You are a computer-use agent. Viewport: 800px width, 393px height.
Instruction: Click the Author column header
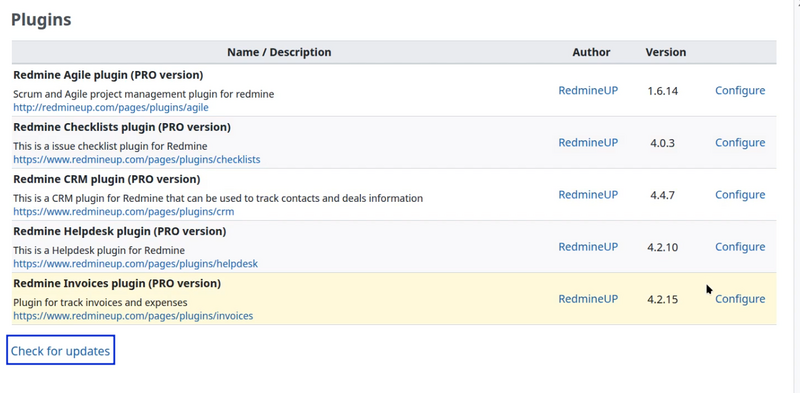[x=591, y=52]
